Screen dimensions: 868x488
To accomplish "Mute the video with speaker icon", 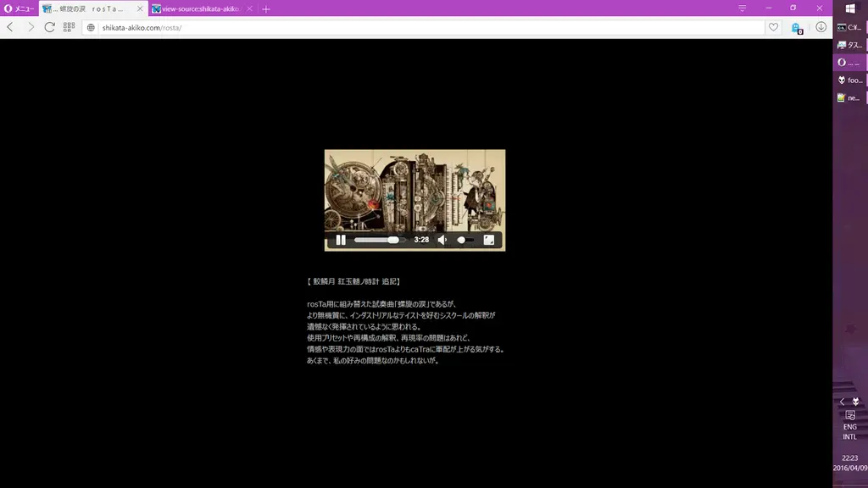I will pyautogui.click(x=442, y=240).
